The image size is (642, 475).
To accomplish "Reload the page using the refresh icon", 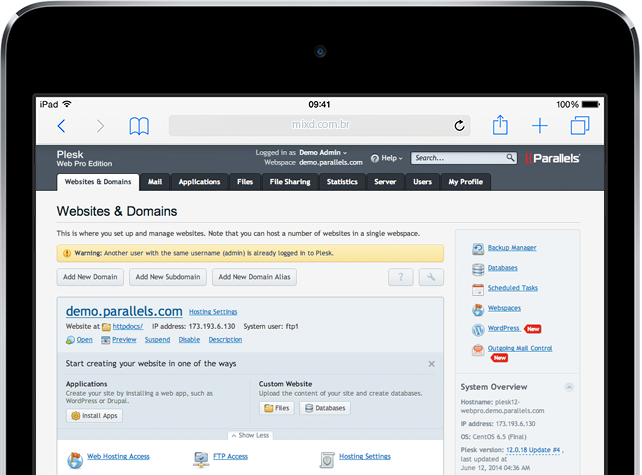I will click(x=459, y=125).
